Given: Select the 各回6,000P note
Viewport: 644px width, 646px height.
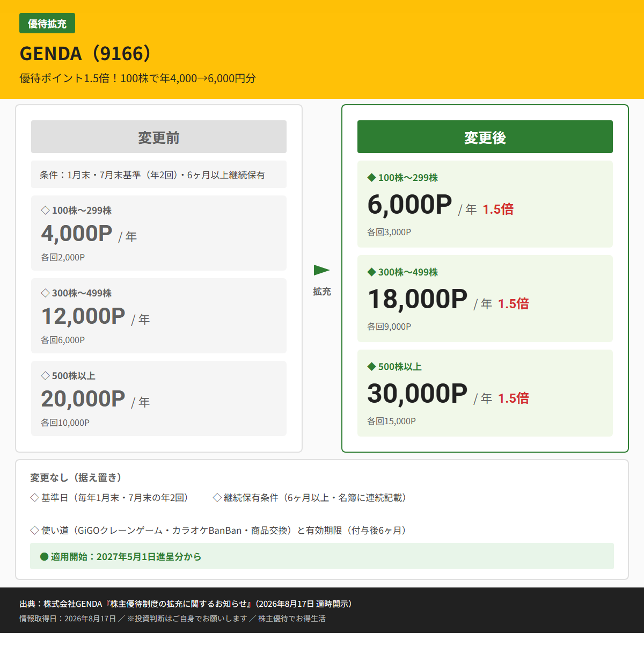Looking at the screenshot, I should pos(63,340).
